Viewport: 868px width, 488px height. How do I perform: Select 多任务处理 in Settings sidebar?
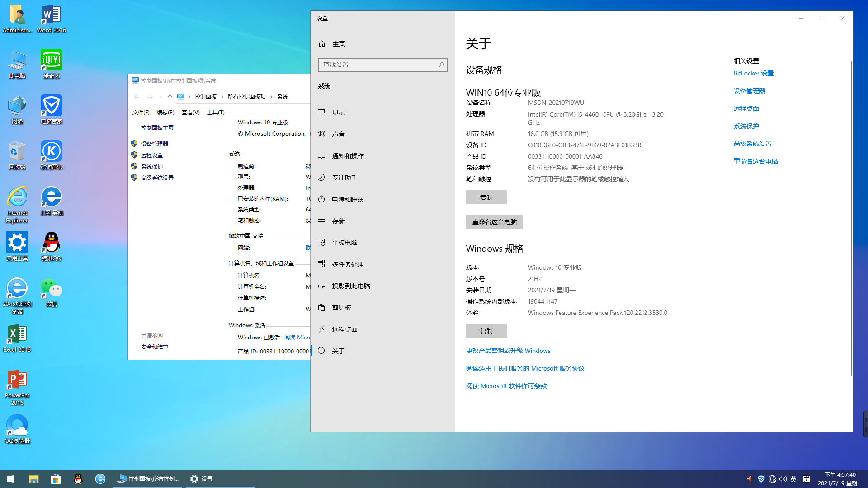[382, 264]
